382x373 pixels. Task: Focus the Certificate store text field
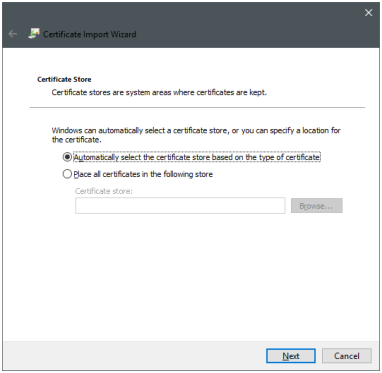point(180,206)
